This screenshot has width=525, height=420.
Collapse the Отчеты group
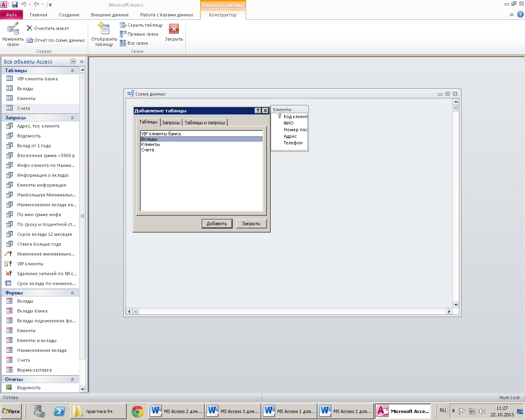pos(72,379)
